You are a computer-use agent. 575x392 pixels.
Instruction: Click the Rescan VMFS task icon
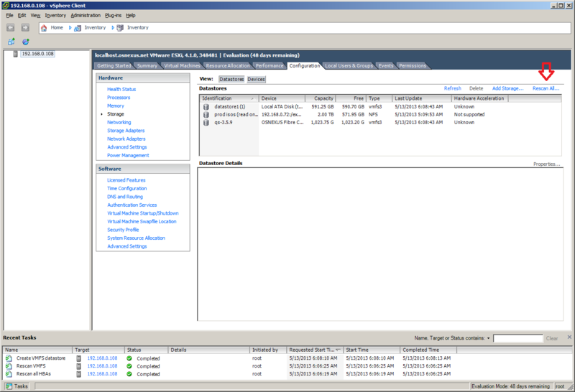point(9,366)
